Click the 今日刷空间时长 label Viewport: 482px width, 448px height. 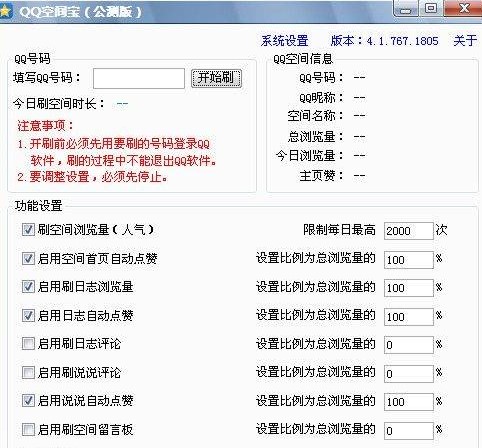click(x=59, y=104)
